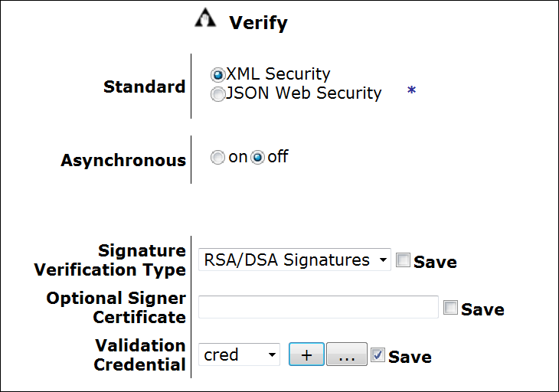Click the blue required asterisk
Viewport: 559px width, 392px height.
click(x=411, y=90)
